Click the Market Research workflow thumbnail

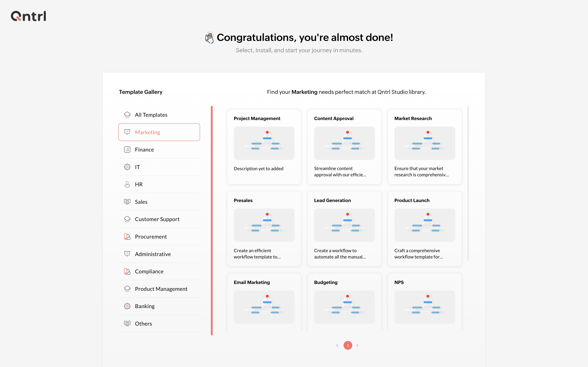click(x=425, y=143)
